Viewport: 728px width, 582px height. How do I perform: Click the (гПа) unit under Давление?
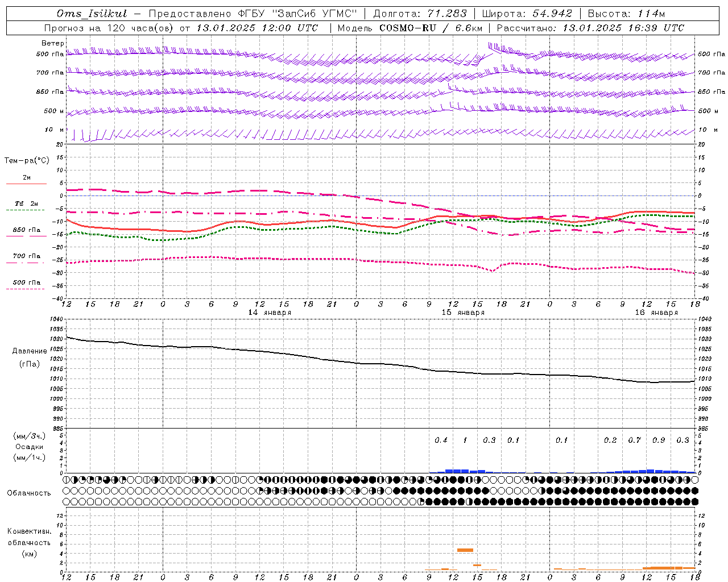(30, 364)
